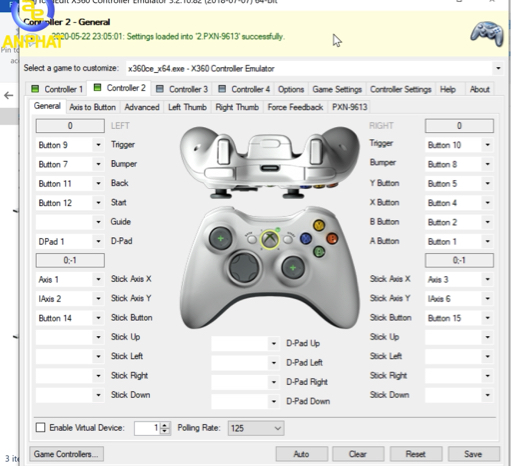
Task: Open the Controller Settings tab
Action: [401, 89]
